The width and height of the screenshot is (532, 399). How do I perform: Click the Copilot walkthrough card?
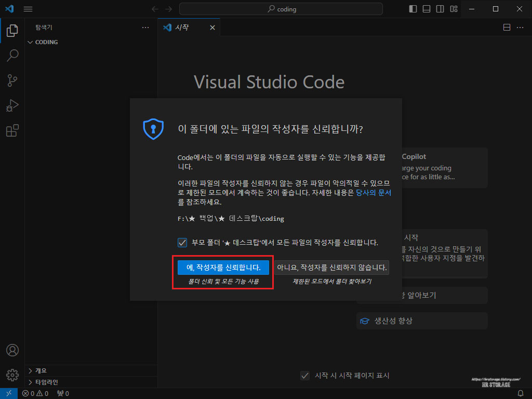(x=445, y=168)
